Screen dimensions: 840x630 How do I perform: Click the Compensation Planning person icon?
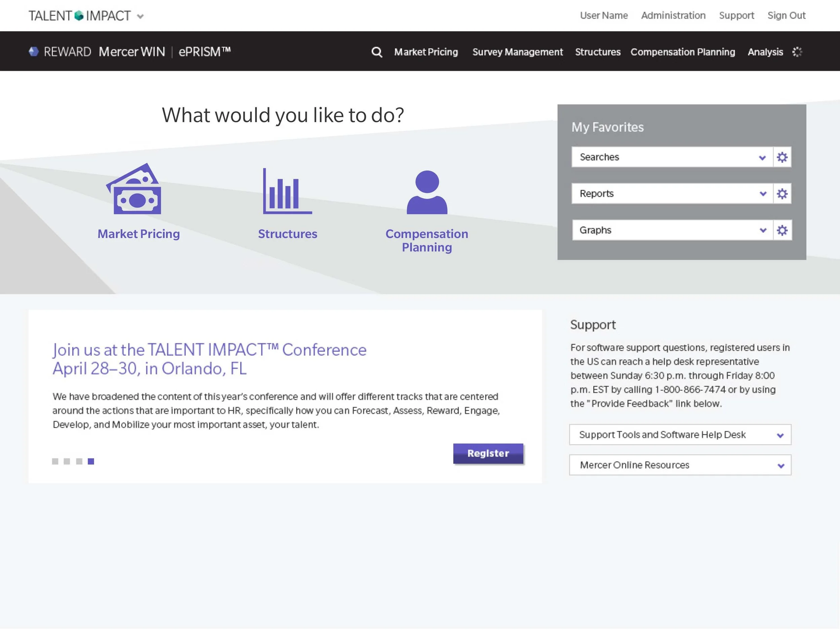point(427,192)
